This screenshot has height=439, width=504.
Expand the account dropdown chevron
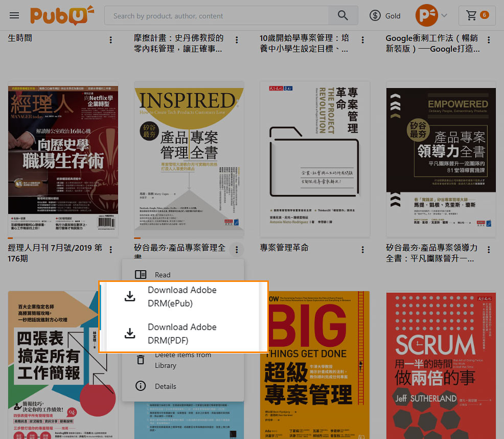(x=444, y=15)
